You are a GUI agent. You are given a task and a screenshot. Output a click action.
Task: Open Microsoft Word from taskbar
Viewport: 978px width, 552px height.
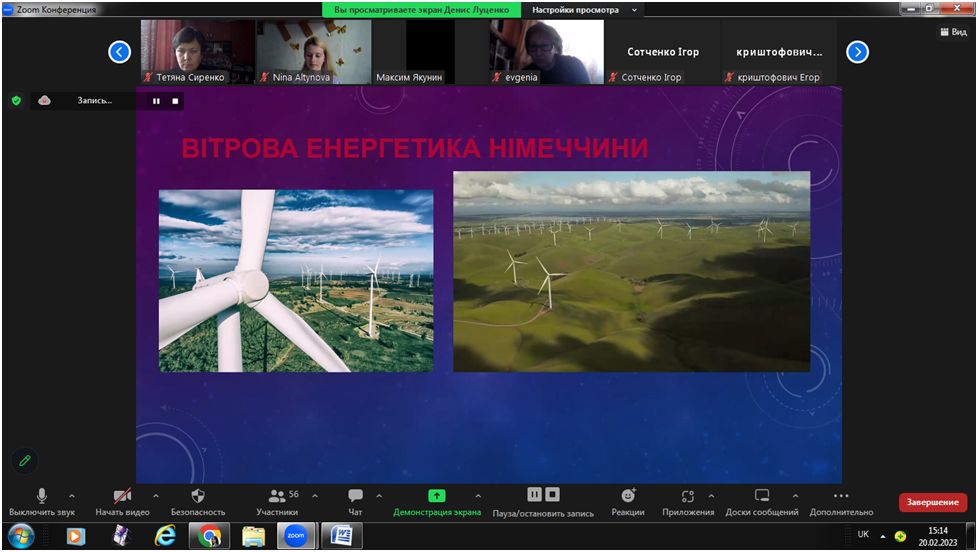[341, 536]
